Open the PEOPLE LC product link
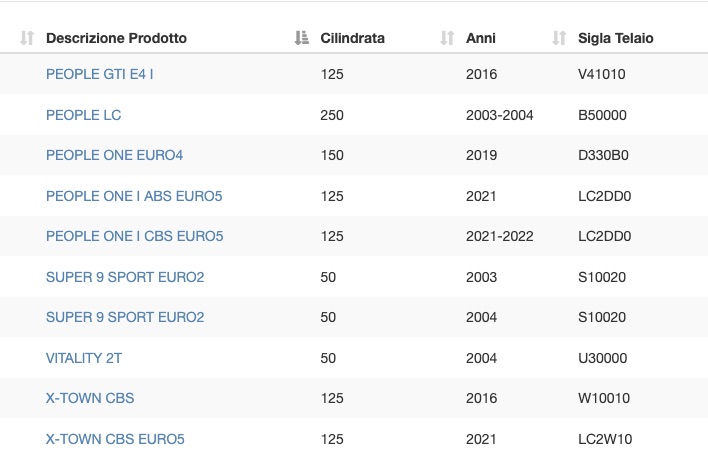Screen dimensions: 708x466 tap(84, 115)
